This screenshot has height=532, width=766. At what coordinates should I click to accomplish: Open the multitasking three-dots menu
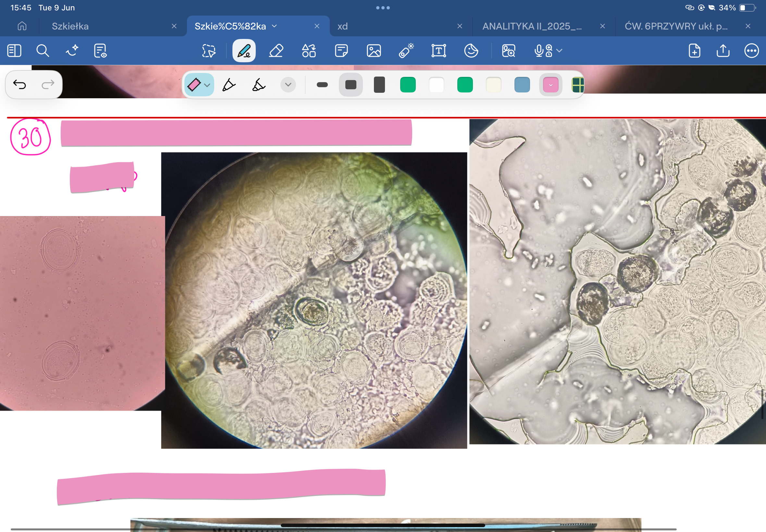click(x=383, y=8)
